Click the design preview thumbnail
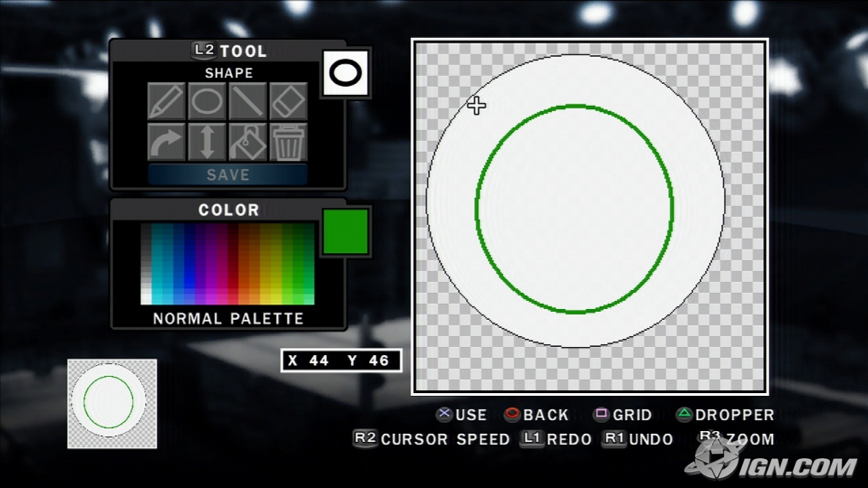 [x=112, y=404]
